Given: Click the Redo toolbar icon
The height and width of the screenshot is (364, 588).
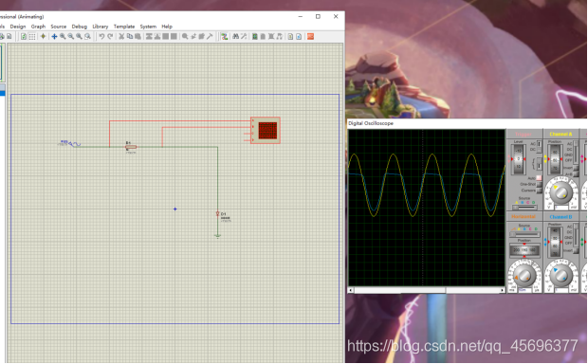Looking at the screenshot, I should coord(110,36).
